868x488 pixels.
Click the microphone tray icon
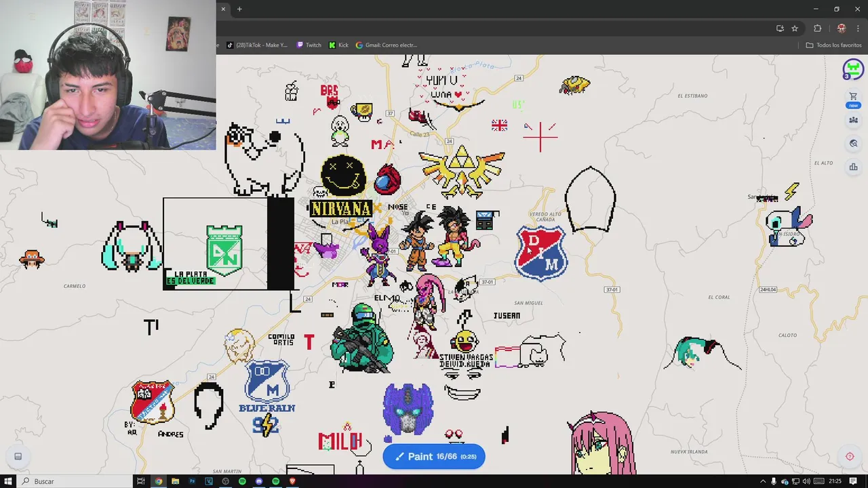pos(774,481)
